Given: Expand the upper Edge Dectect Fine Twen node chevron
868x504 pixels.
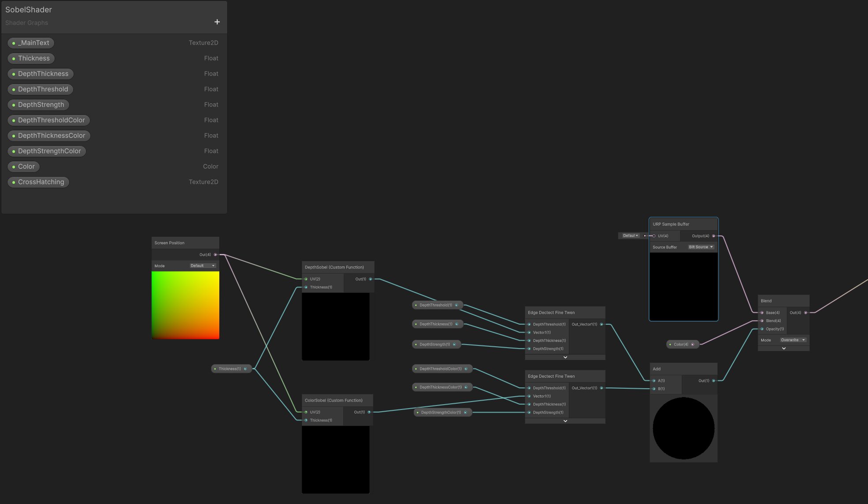Looking at the screenshot, I should point(565,357).
